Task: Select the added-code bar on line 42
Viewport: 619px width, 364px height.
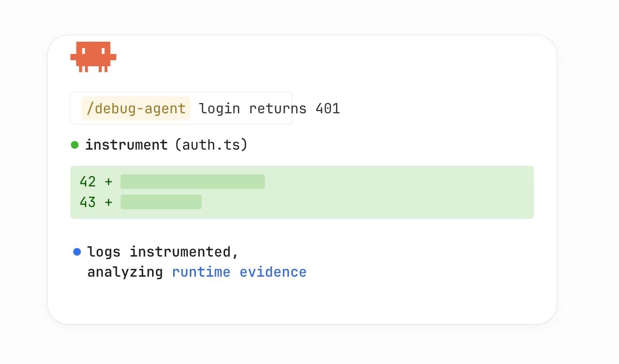Action: click(x=192, y=182)
